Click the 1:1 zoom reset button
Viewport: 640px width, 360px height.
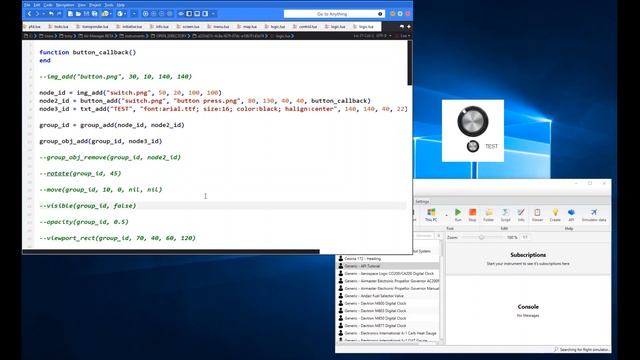525,237
